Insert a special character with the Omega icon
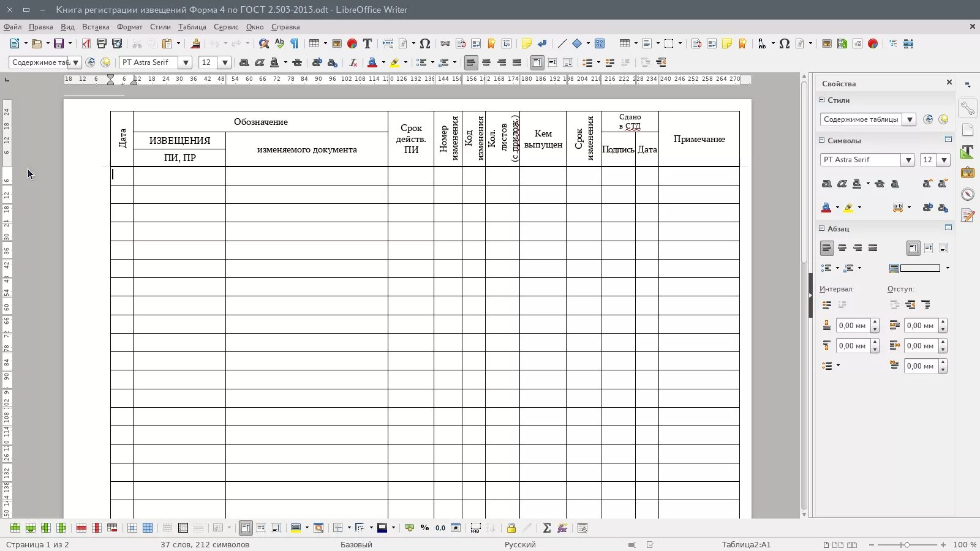Viewport: 980px width, 551px height. (425, 43)
